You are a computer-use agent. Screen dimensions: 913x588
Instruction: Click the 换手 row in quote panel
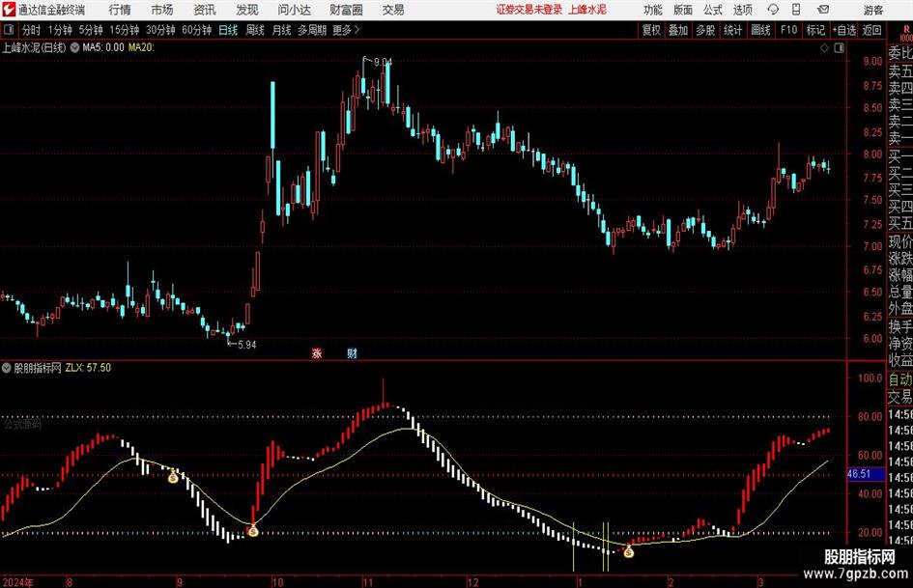coord(900,326)
